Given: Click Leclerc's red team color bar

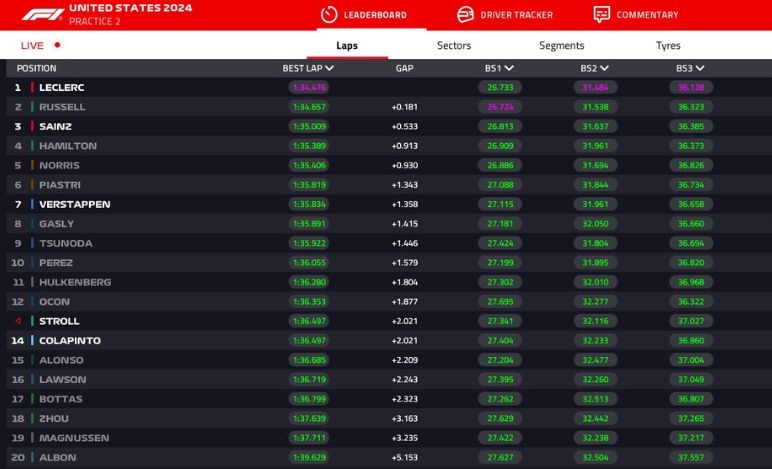Looking at the screenshot, I should pyautogui.click(x=32, y=87).
